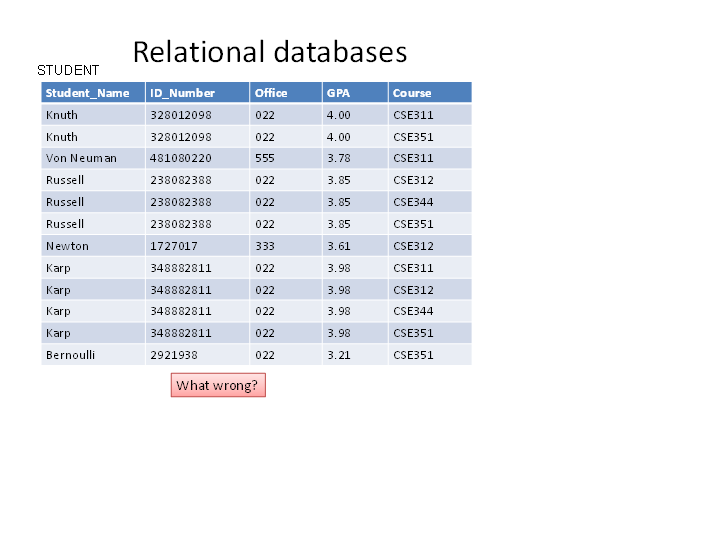This screenshot has width=720, height=540.
Task: Click the GPA column header
Action: point(355,93)
